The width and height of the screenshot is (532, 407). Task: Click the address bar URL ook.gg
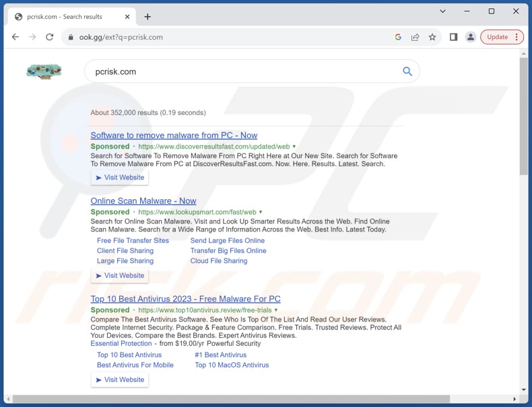121,37
